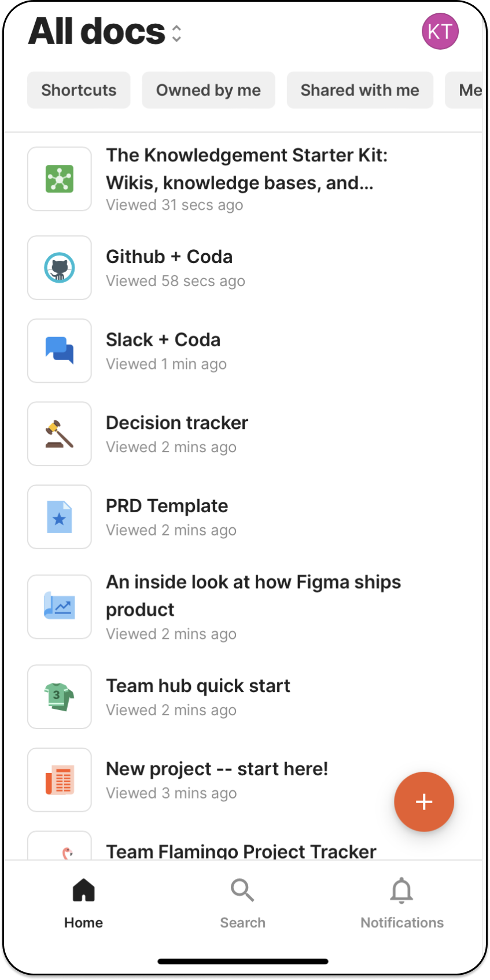Open the green Knowledgement Starter Kit doc icon
The height and width of the screenshot is (980, 490).
click(x=59, y=179)
